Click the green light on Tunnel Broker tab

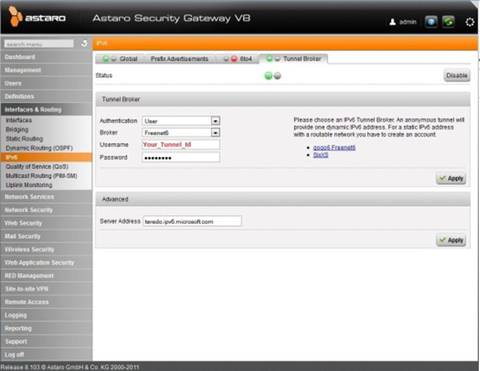[x=269, y=59]
